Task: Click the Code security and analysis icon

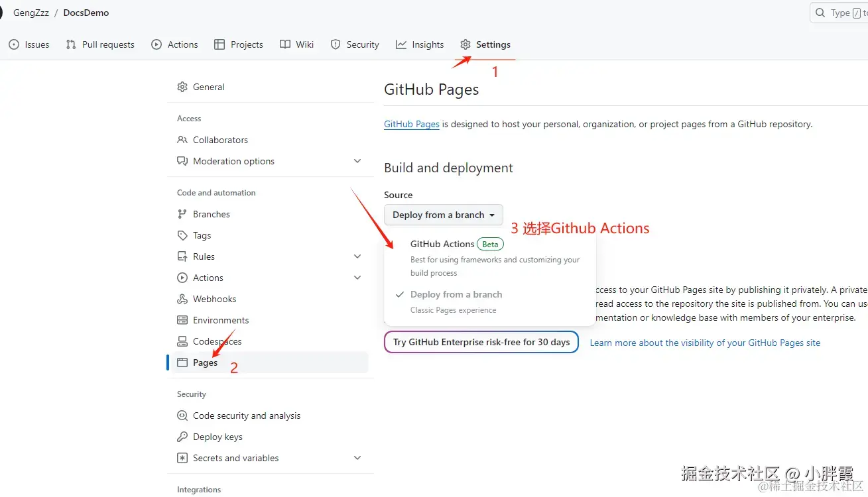Action: 182,415
